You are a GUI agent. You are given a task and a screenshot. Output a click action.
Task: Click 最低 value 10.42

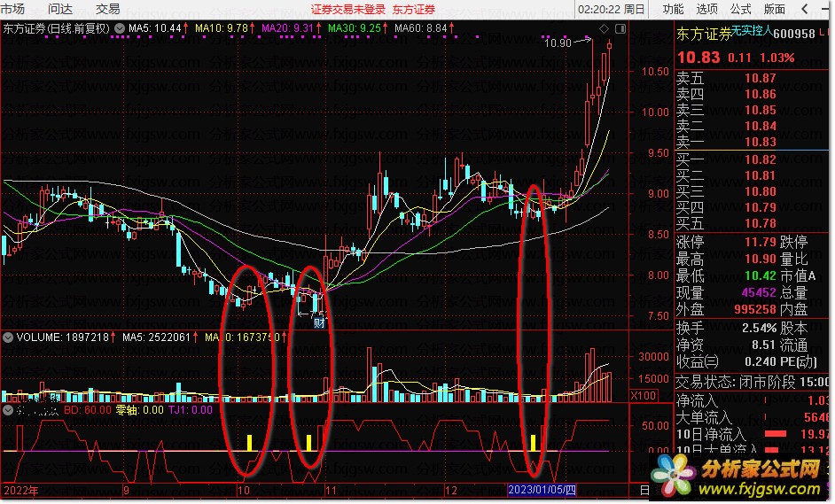pos(760,275)
